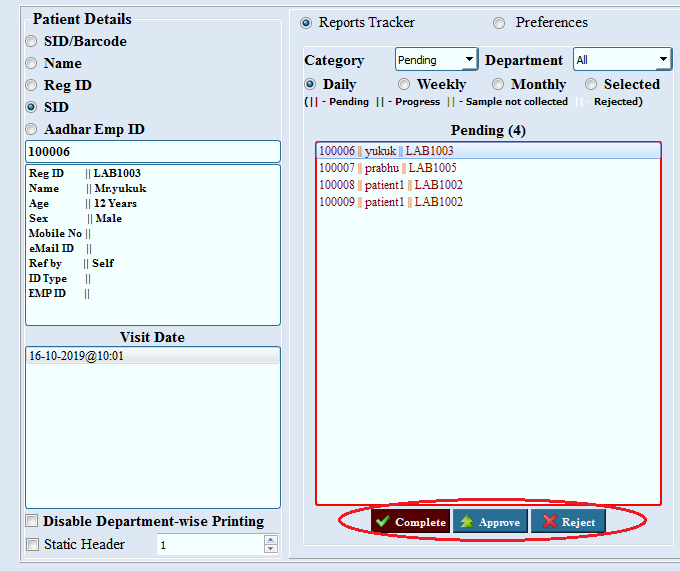Select the SID/Barcode radio button

click(x=31, y=41)
